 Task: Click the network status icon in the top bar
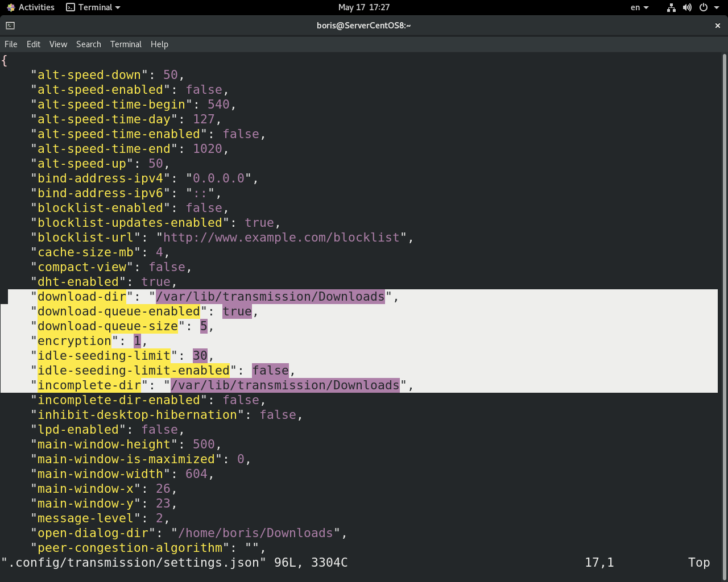[x=671, y=7]
